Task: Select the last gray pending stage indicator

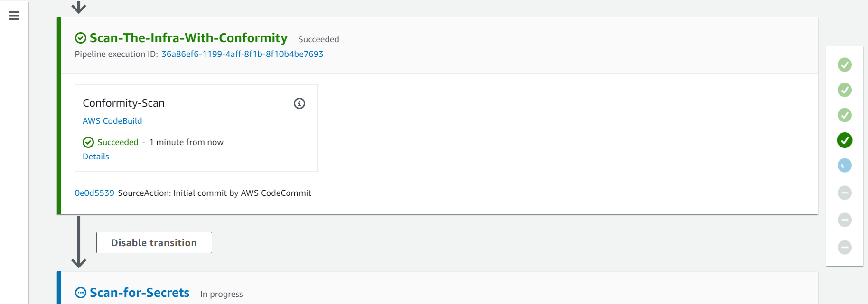Action: (845, 248)
